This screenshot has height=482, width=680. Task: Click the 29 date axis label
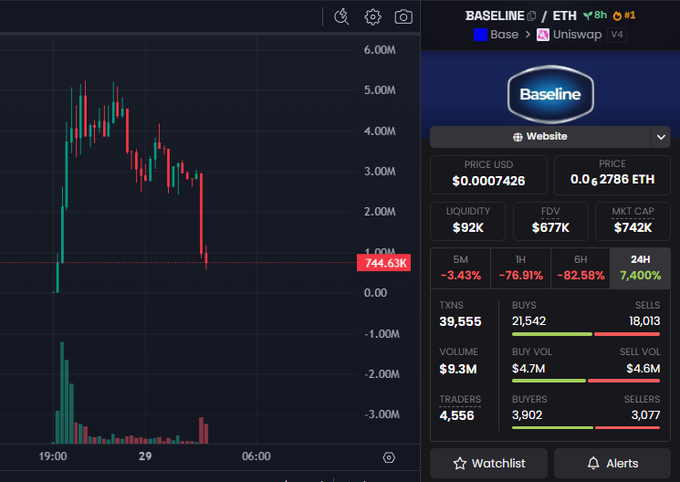coord(145,456)
